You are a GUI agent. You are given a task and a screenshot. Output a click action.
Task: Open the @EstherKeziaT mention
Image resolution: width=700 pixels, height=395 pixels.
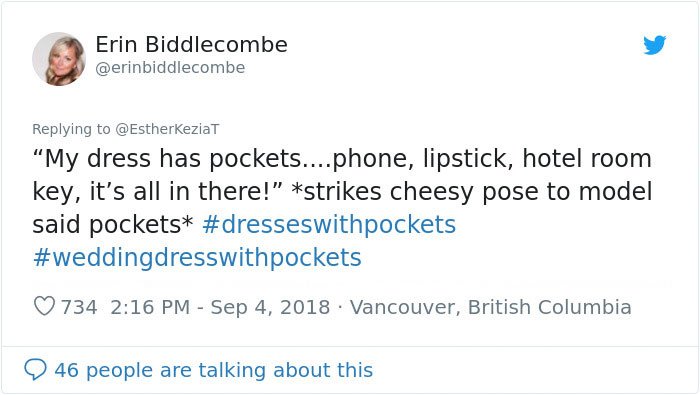point(167,129)
